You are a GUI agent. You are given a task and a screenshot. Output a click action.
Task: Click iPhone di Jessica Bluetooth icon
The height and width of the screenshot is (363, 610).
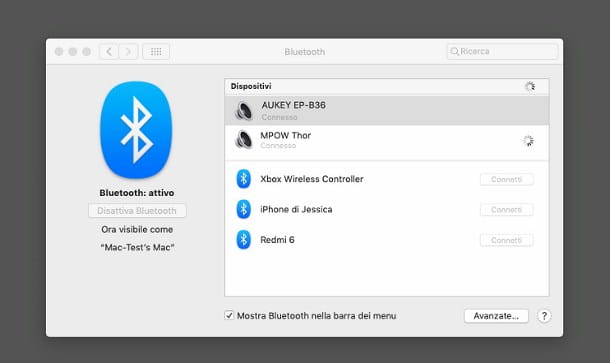tap(244, 209)
